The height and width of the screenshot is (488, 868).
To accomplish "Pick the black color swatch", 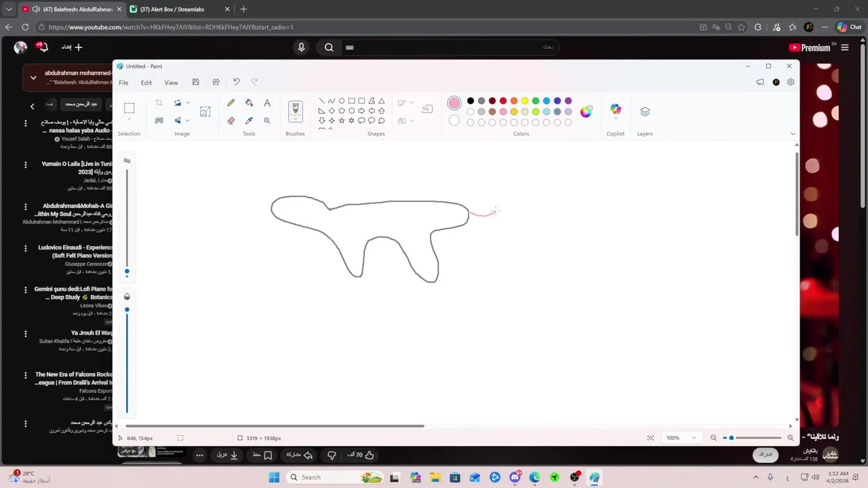I will (x=471, y=101).
